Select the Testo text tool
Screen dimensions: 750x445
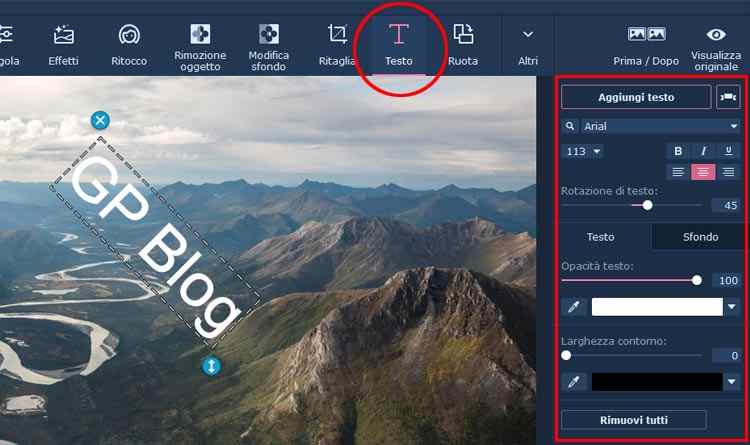pyautogui.click(x=398, y=45)
